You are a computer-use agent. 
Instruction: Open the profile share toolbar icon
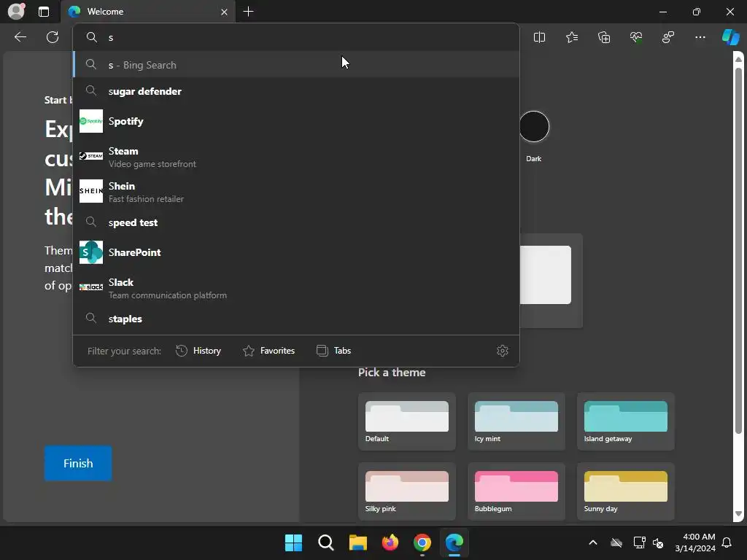click(x=668, y=37)
